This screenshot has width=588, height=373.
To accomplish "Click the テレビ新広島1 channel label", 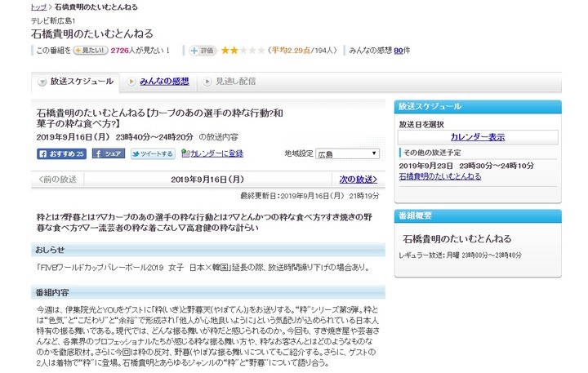I will (x=53, y=20).
